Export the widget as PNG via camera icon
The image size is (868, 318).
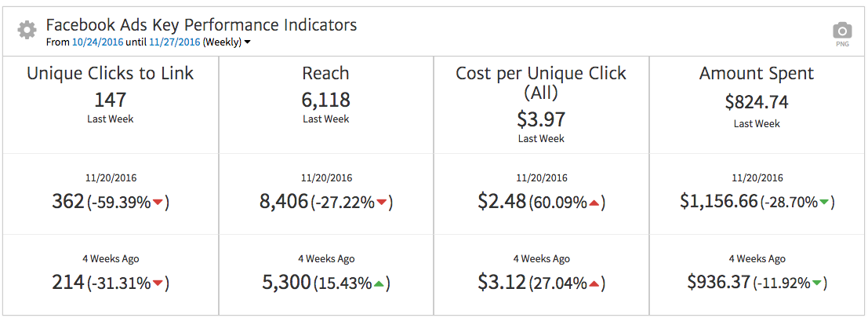click(842, 31)
